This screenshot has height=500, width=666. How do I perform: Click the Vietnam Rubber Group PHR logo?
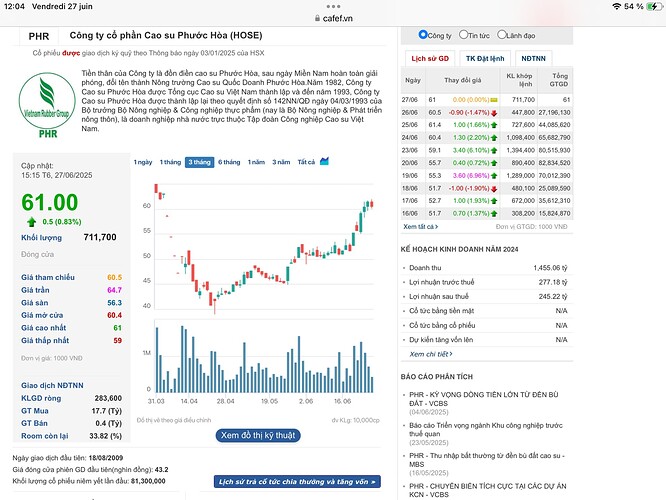pyautogui.click(x=47, y=105)
